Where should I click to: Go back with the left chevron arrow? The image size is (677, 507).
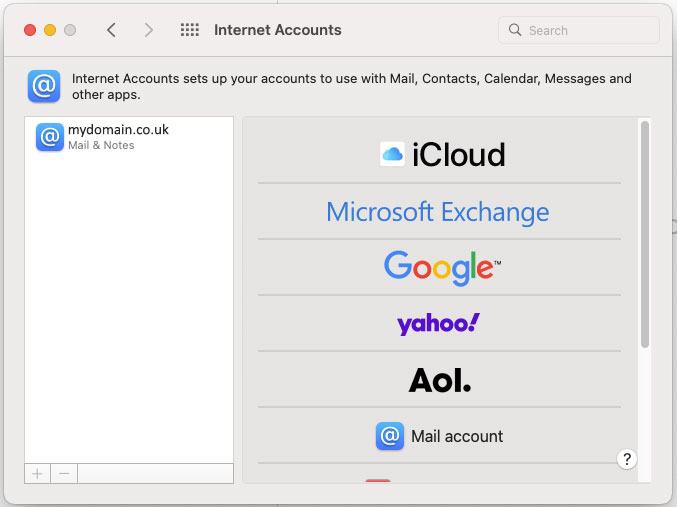111,30
